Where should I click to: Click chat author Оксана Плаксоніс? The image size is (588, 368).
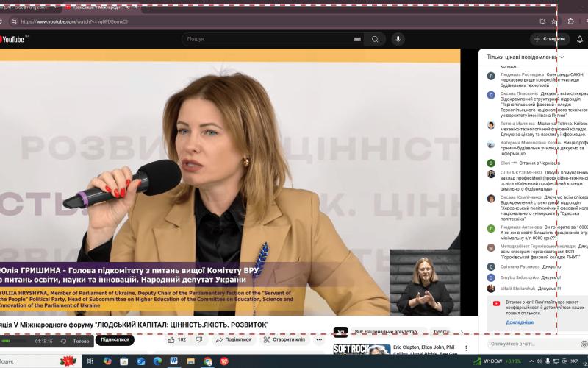[519, 93]
